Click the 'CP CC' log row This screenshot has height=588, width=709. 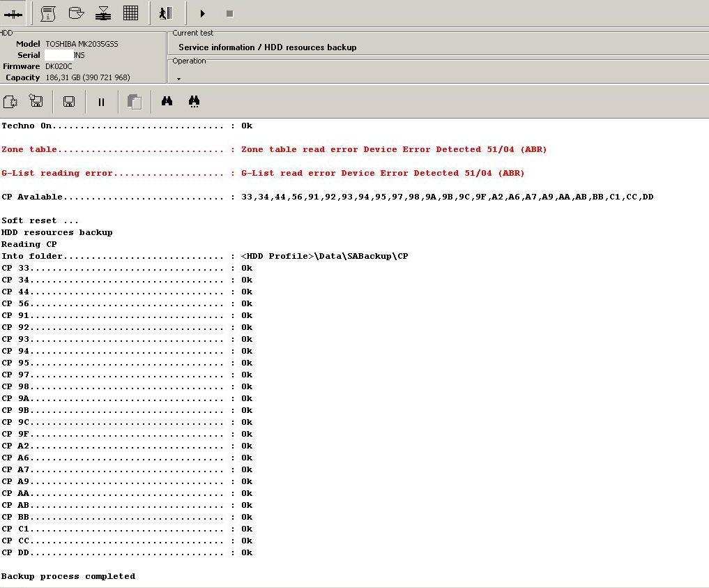pos(127,541)
